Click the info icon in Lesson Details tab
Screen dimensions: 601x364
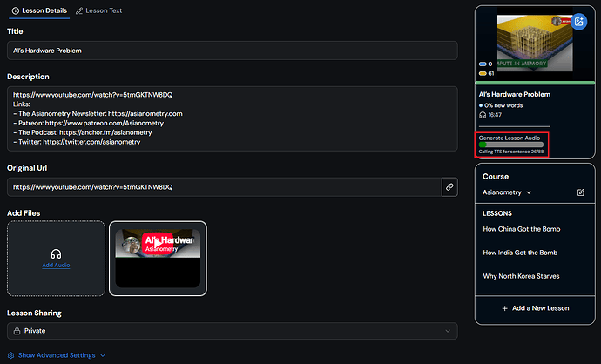(x=16, y=10)
